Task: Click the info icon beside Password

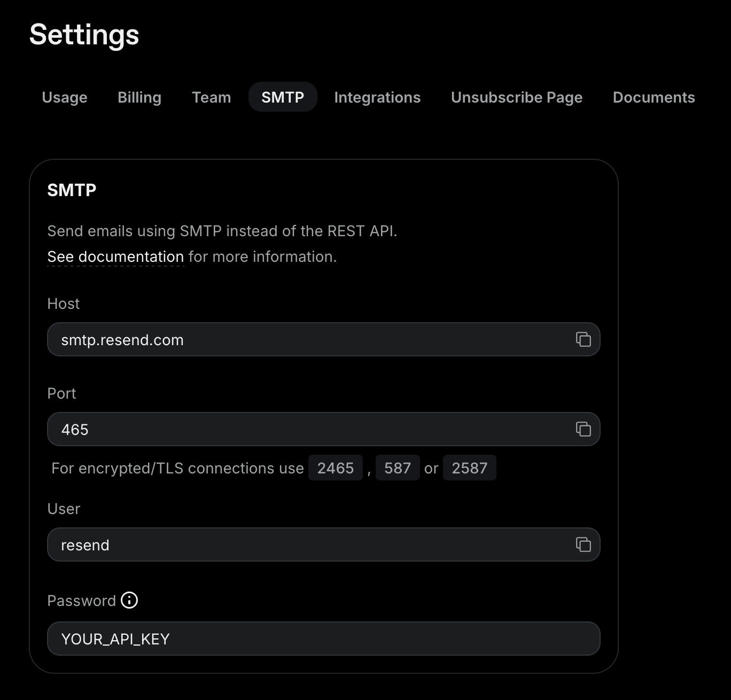Action: pos(129,600)
